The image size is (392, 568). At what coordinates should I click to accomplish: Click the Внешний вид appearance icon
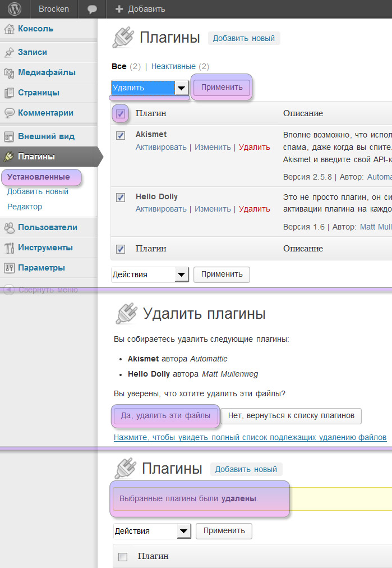tap(9, 136)
